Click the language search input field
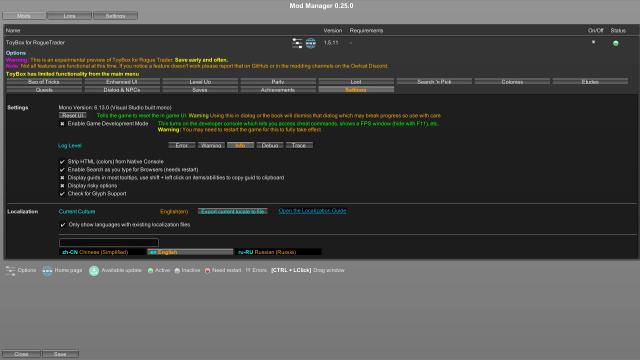 pos(109,242)
